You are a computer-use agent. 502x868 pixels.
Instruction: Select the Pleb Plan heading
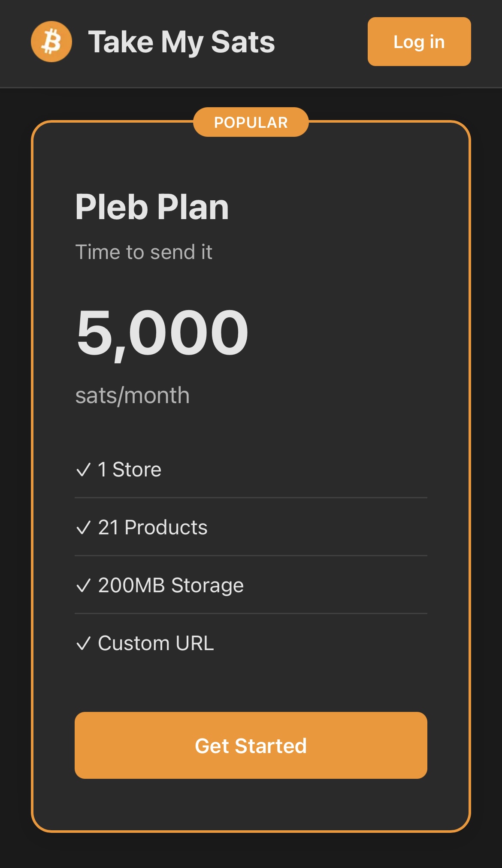pos(152,207)
